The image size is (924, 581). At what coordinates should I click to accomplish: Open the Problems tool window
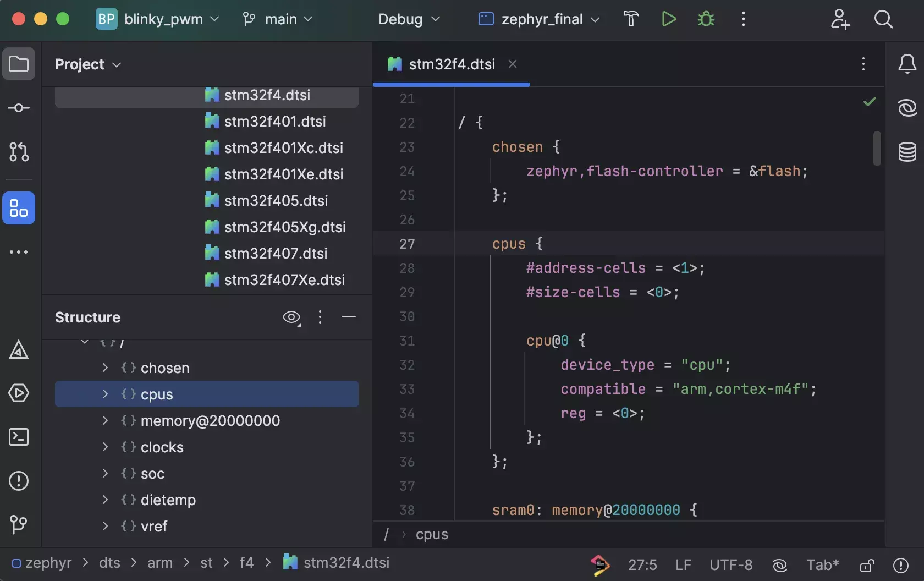click(x=19, y=481)
